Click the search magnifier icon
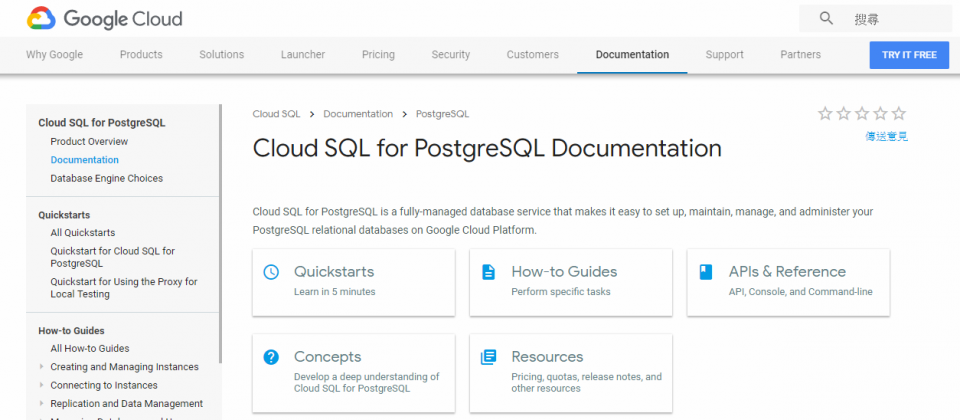The image size is (960, 420). [x=826, y=18]
